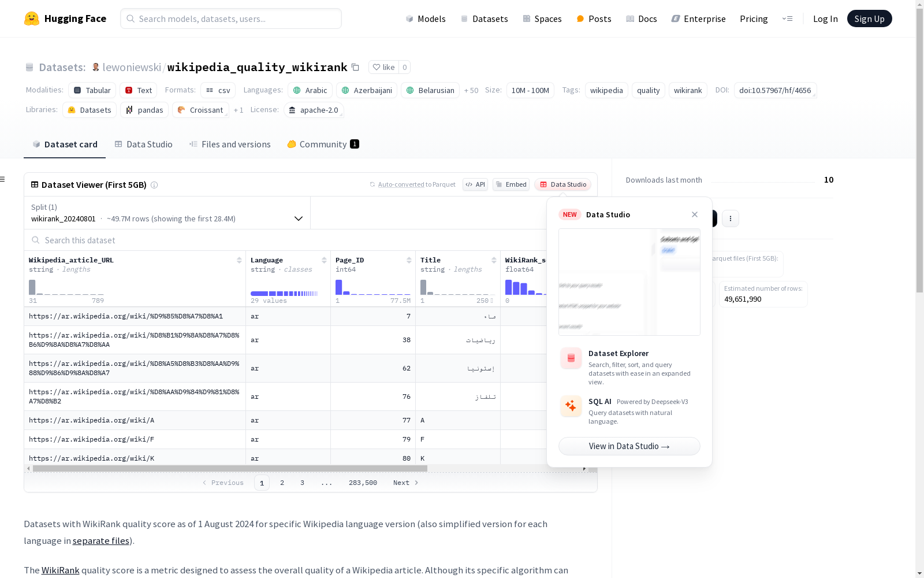Screen dimensions: 924x578
Task: Switch to the Dataset card tab
Action: 65,144
